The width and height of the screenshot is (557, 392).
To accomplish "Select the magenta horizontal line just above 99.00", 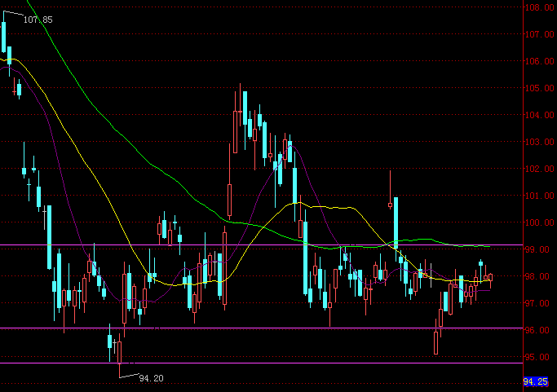I will tap(262, 245).
